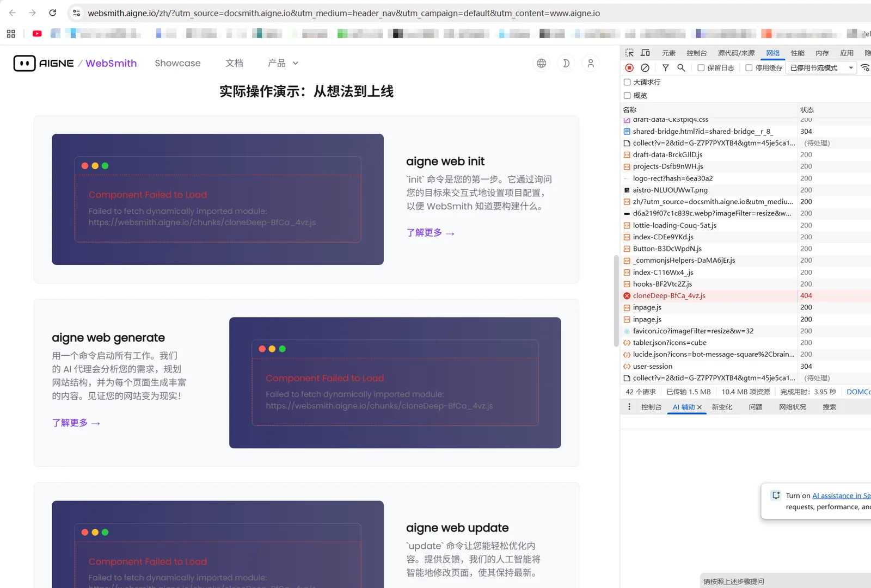This screenshot has height=588, width=871.
Task: Select the shared-bridge.html request row
Action: click(x=746, y=131)
